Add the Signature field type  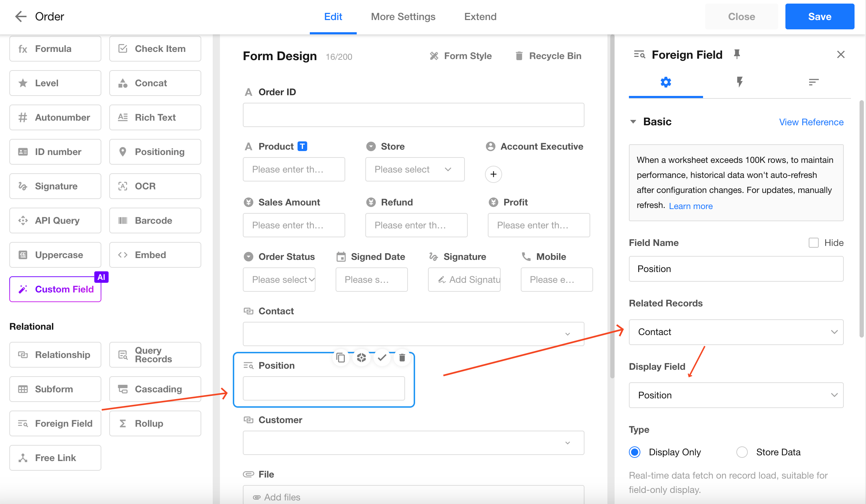[55, 186]
